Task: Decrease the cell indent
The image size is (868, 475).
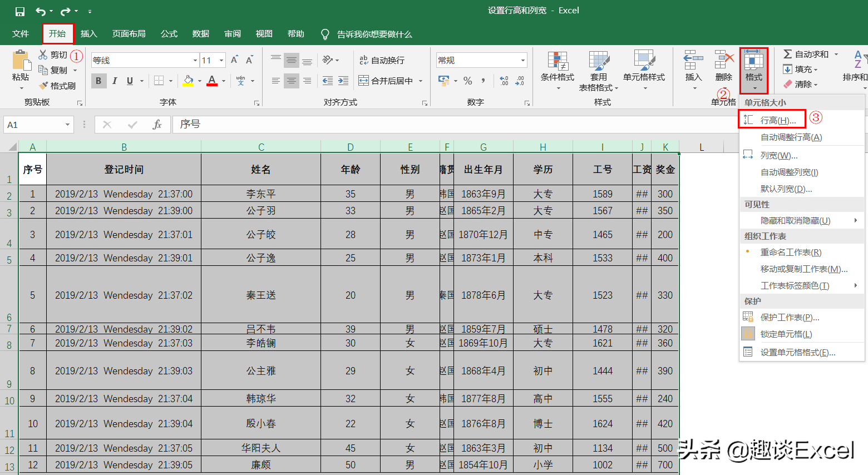Action: pos(328,81)
